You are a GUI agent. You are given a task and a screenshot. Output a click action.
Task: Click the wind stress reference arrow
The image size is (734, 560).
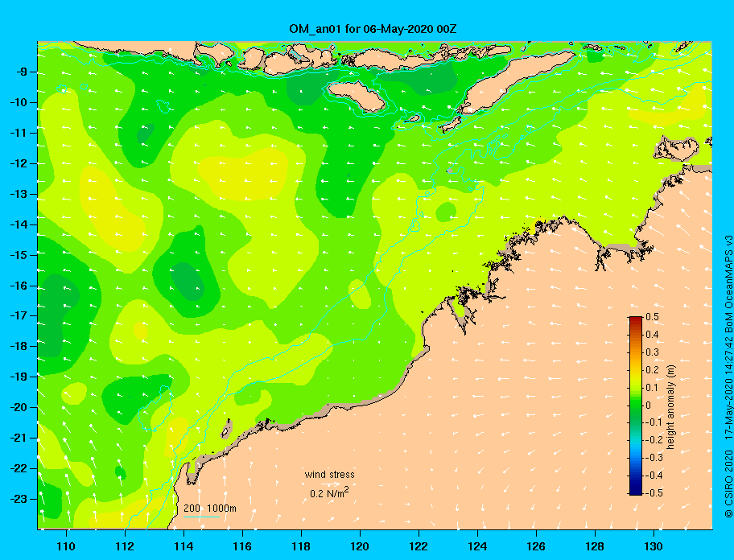pyautogui.click(x=332, y=484)
